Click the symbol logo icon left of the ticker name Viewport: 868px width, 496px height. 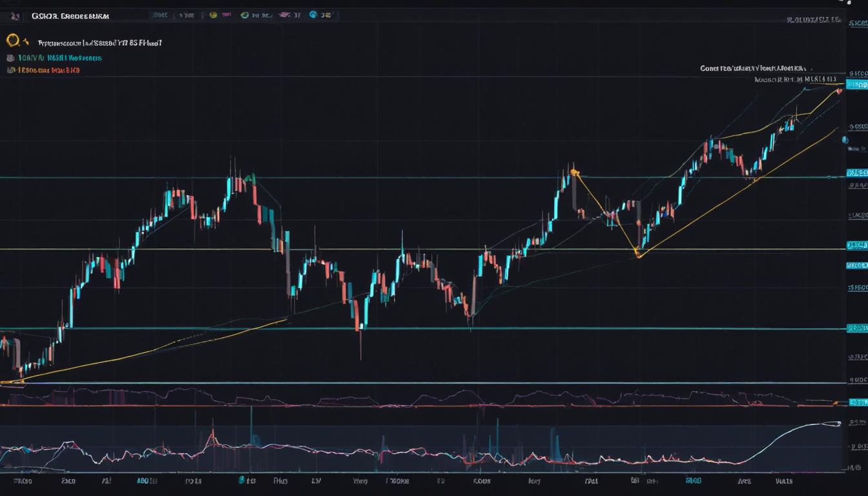click(15, 15)
